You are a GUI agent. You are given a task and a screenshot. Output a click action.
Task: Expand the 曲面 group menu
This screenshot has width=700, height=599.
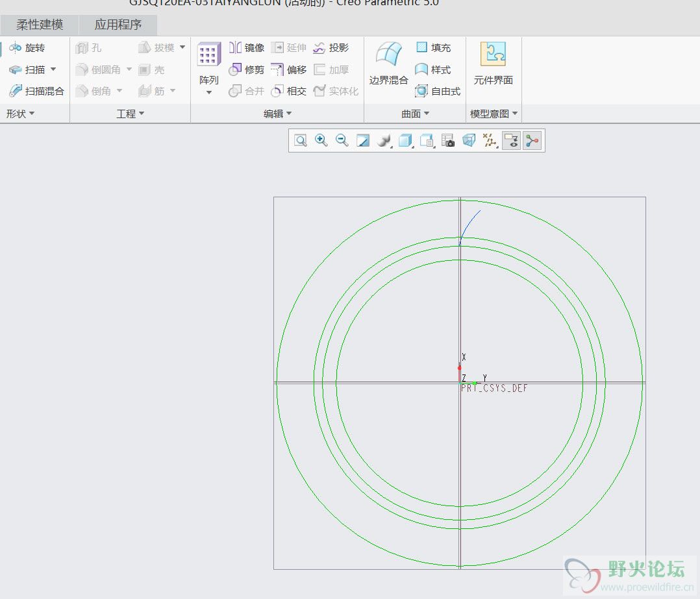pos(415,114)
